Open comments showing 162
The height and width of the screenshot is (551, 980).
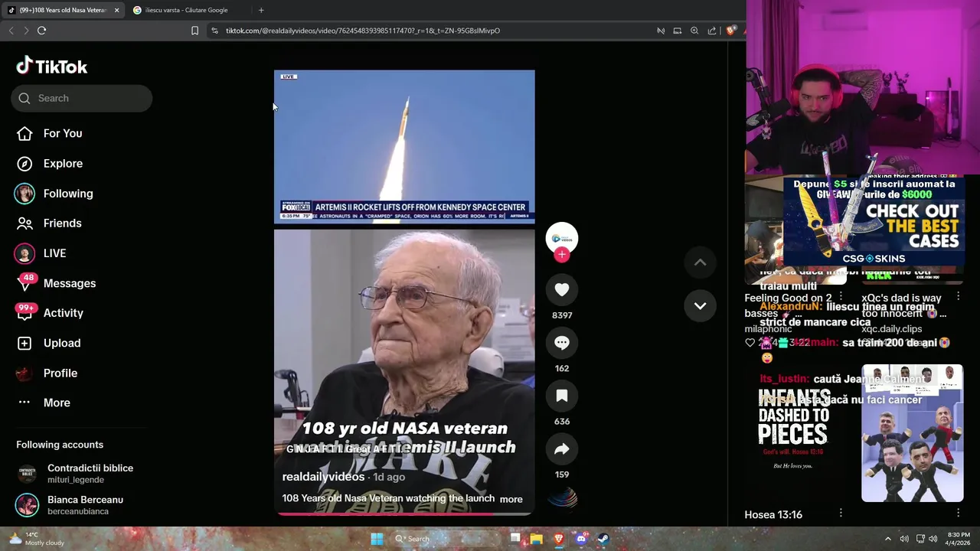click(x=562, y=343)
